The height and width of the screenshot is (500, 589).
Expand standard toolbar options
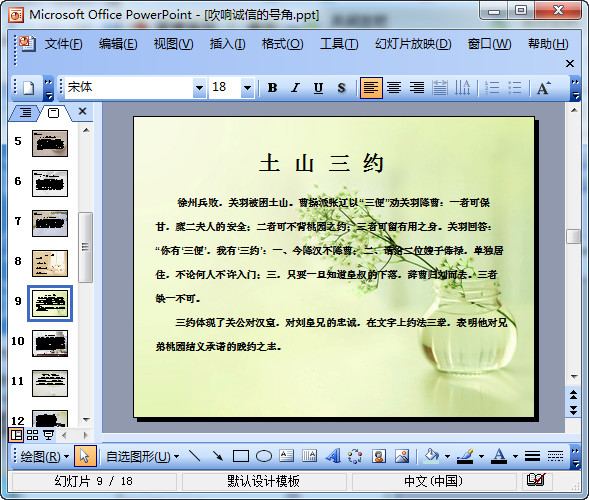coord(48,89)
